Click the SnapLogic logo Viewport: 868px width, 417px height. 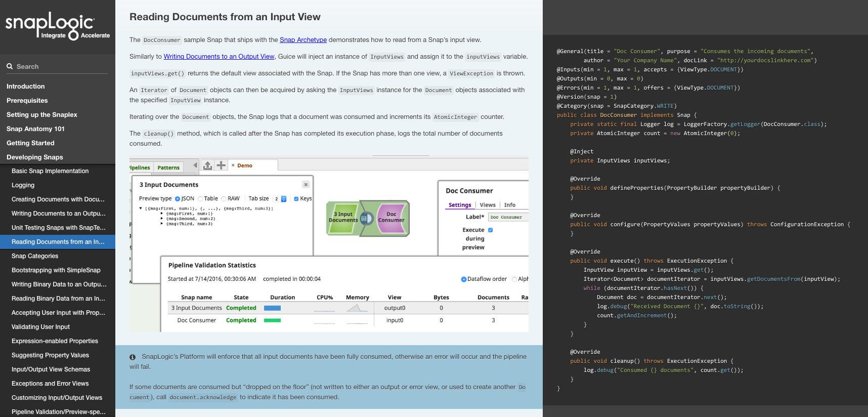57,26
